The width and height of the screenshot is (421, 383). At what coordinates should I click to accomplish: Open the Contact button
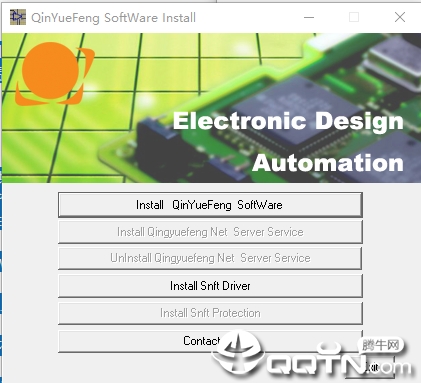pos(210,341)
